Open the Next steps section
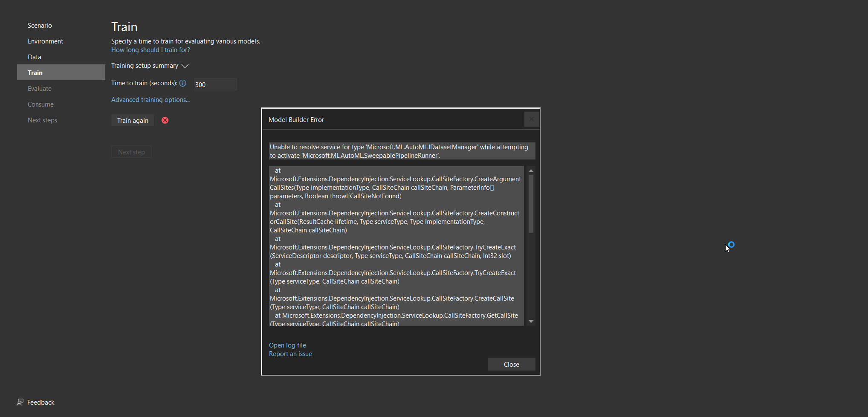Viewport: 868px width, 417px height. pyautogui.click(x=42, y=120)
